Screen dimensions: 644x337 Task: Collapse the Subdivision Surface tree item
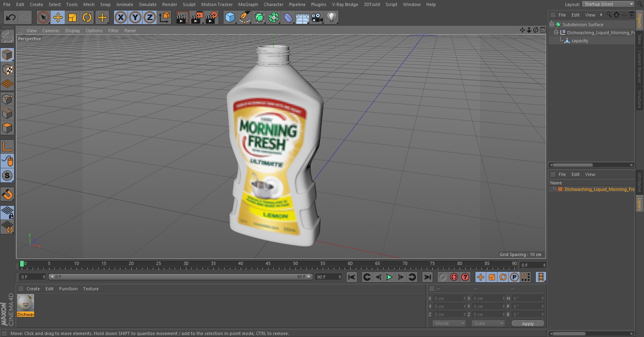(x=552, y=24)
